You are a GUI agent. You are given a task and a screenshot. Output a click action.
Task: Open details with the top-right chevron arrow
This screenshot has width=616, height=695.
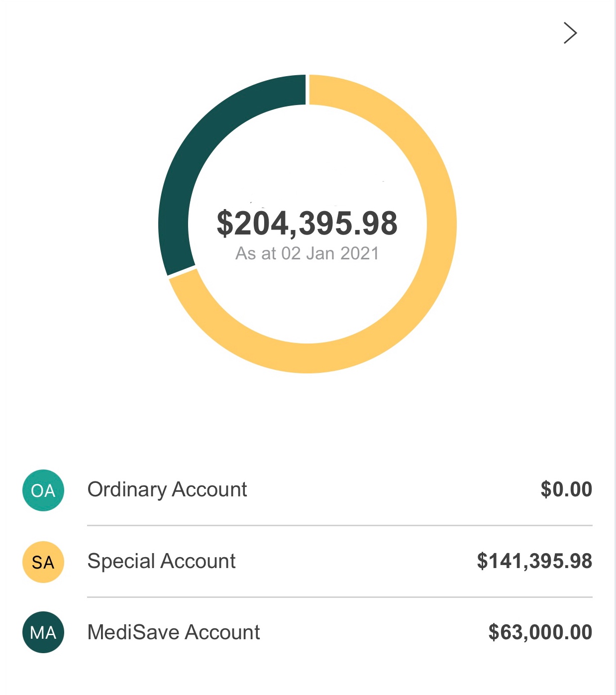(570, 33)
